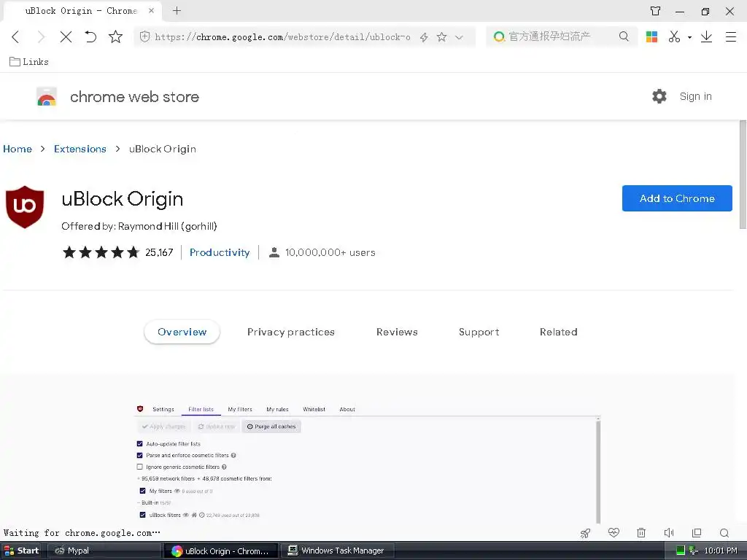Click the zoom magnifier status icon

click(724, 533)
